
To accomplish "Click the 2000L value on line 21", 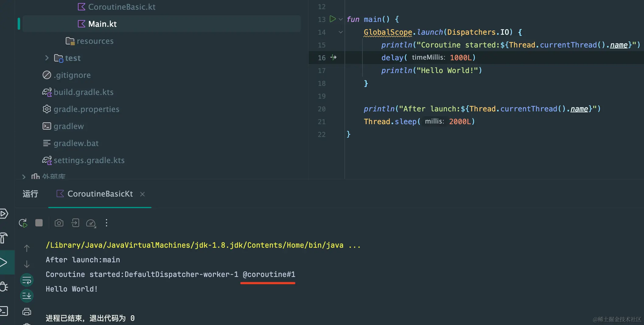I will click(460, 121).
